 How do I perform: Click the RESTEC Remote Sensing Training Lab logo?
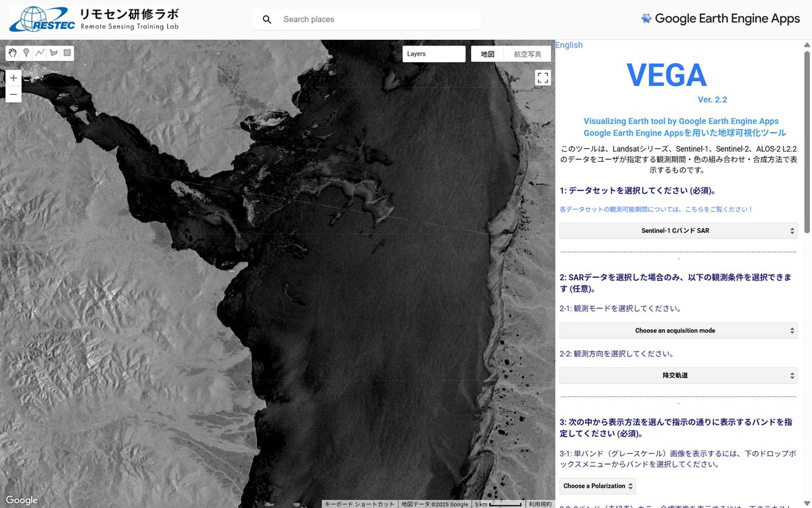pos(95,19)
